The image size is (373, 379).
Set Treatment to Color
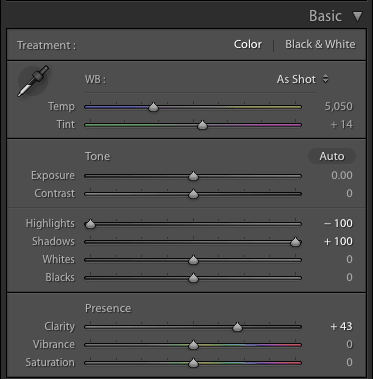[248, 44]
